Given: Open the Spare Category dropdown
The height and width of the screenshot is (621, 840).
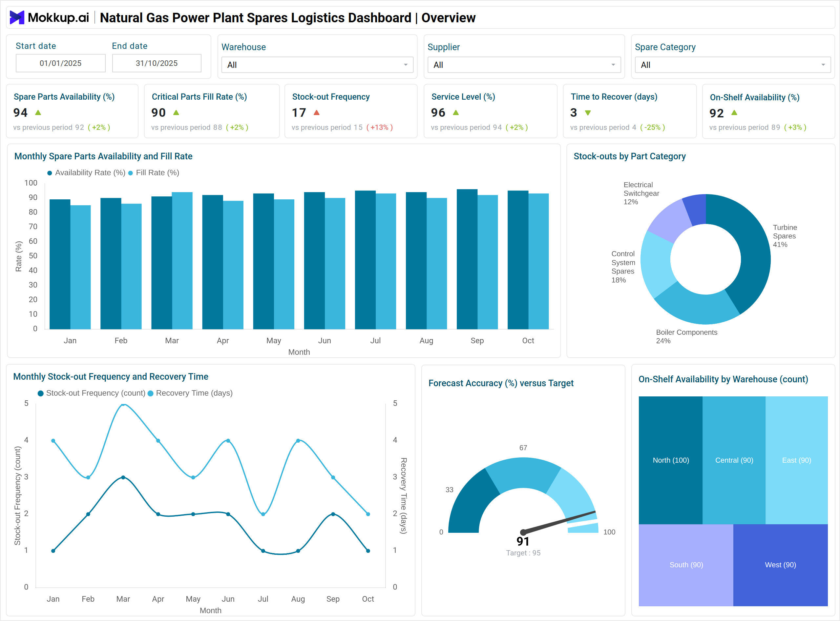Looking at the screenshot, I should click(733, 65).
